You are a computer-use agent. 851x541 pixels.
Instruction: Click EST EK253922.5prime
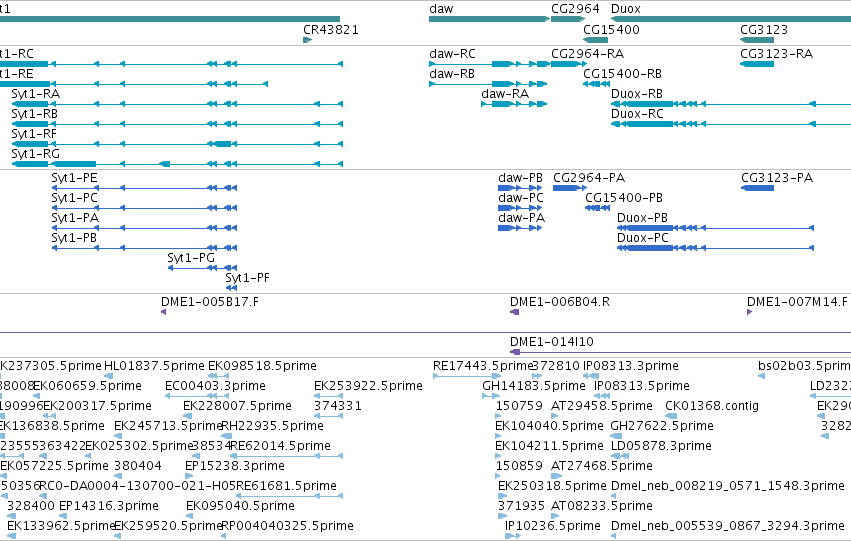pos(368,386)
